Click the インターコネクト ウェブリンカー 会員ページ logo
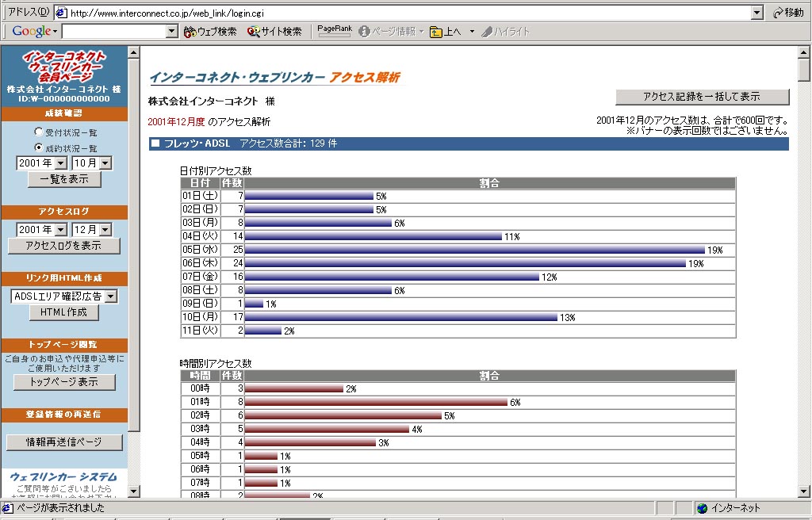Viewport: 812px width, 520px height. tap(64, 66)
